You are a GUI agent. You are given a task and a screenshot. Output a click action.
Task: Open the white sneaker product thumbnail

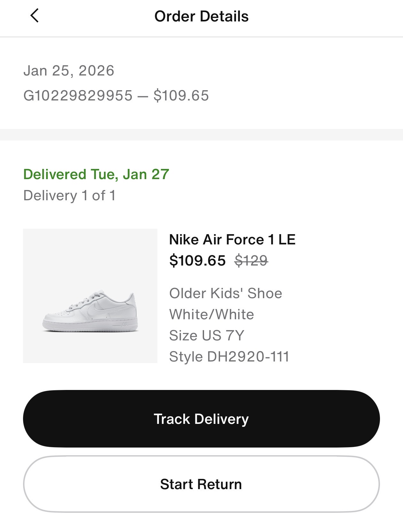coord(90,296)
